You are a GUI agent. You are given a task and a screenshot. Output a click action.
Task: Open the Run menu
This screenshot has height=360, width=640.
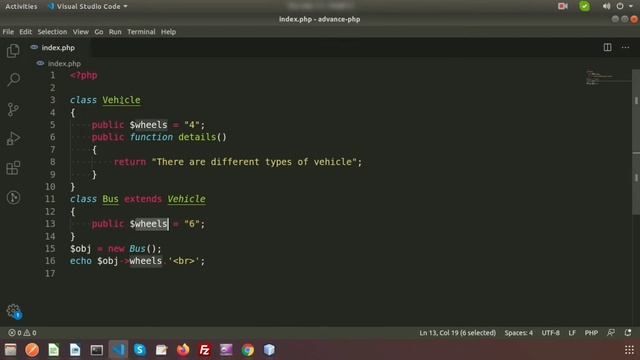pyautogui.click(x=115, y=31)
